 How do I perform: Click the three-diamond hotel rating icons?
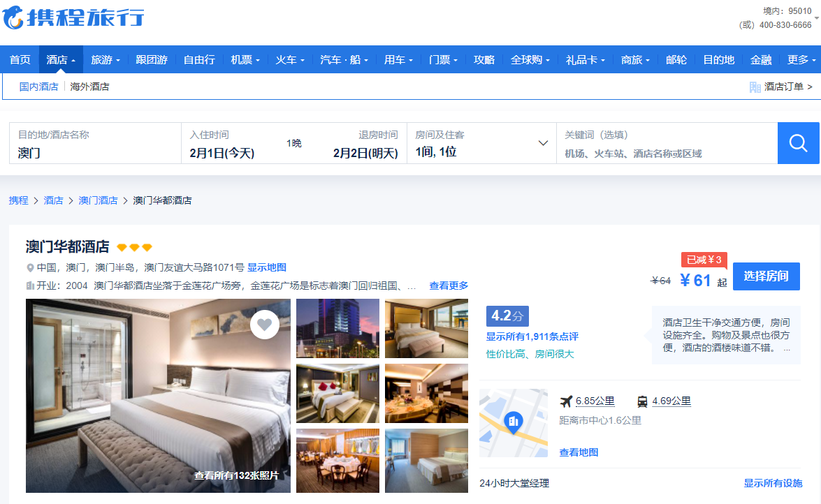[134, 247]
